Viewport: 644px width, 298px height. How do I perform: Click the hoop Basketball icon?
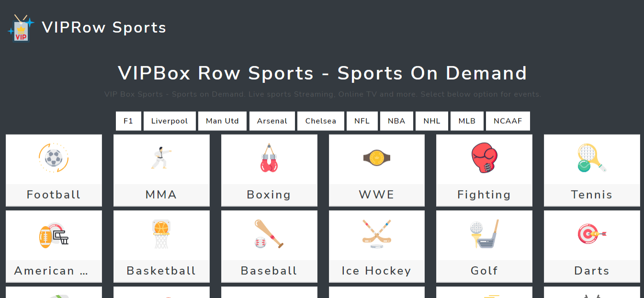tap(161, 234)
